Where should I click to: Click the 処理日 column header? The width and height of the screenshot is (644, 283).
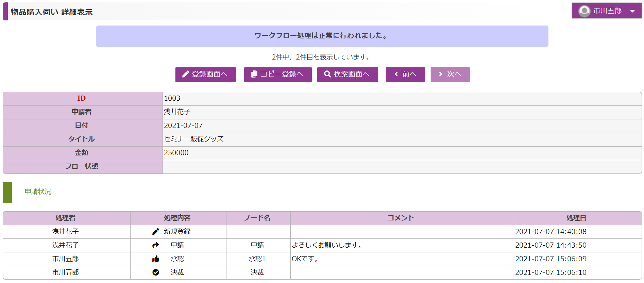[x=576, y=218]
